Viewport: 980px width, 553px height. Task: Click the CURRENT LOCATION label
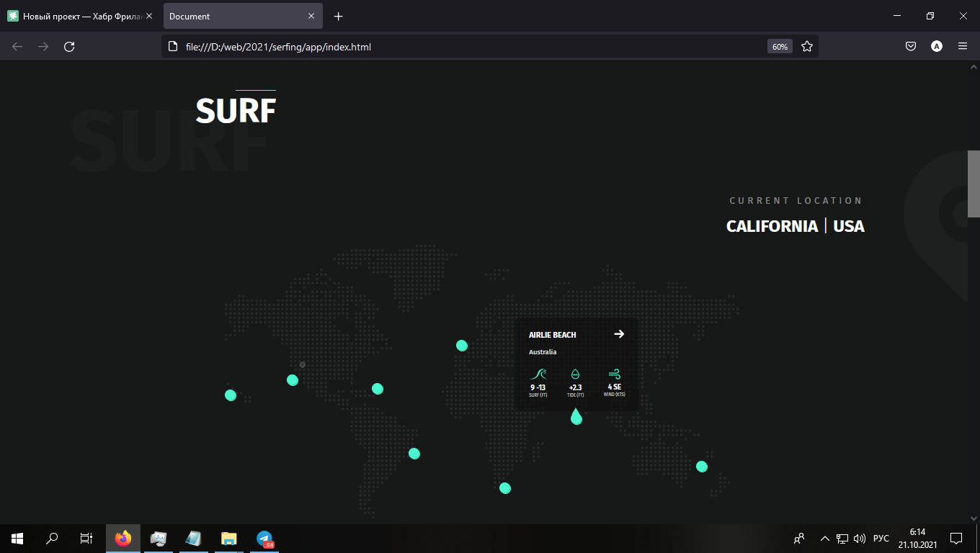tap(796, 201)
